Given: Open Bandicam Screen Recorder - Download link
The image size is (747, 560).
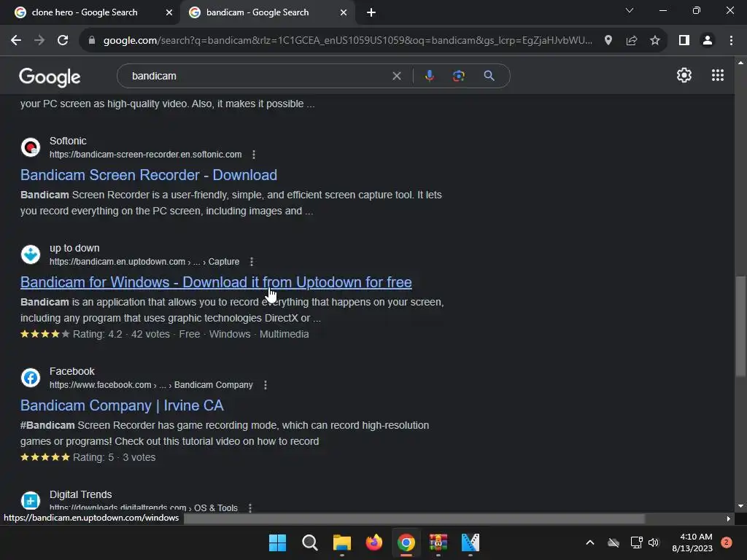Looking at the screenshot, I should click(149, 175).
